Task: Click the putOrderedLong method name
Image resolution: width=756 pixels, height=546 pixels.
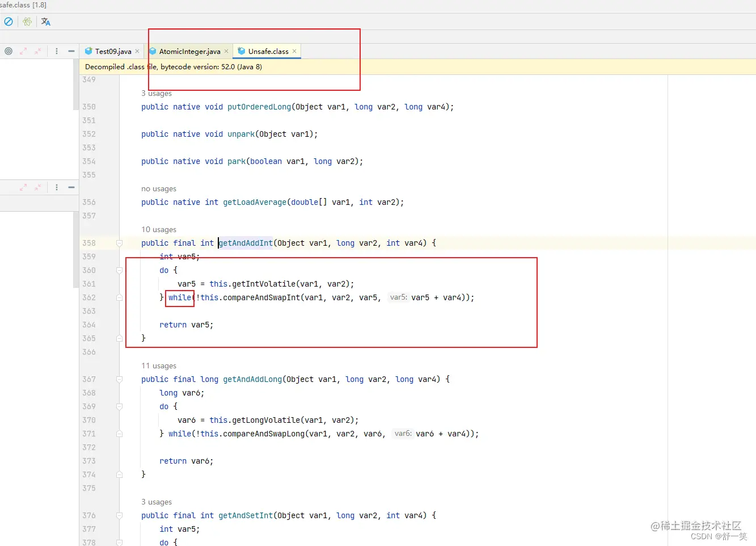Action: [x=259, y=107]
